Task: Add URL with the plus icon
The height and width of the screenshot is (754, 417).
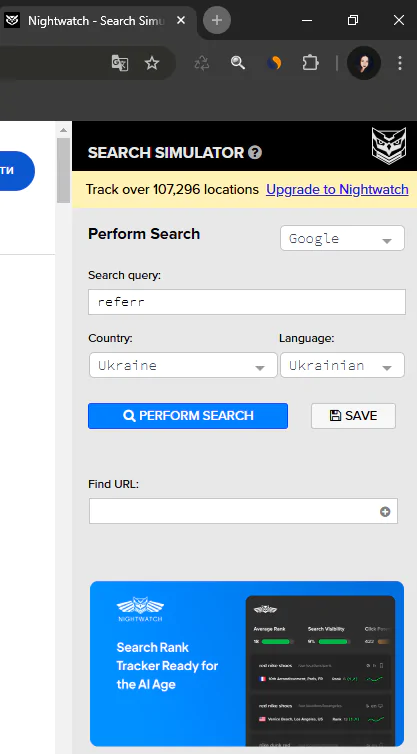Action: [385, 512]
